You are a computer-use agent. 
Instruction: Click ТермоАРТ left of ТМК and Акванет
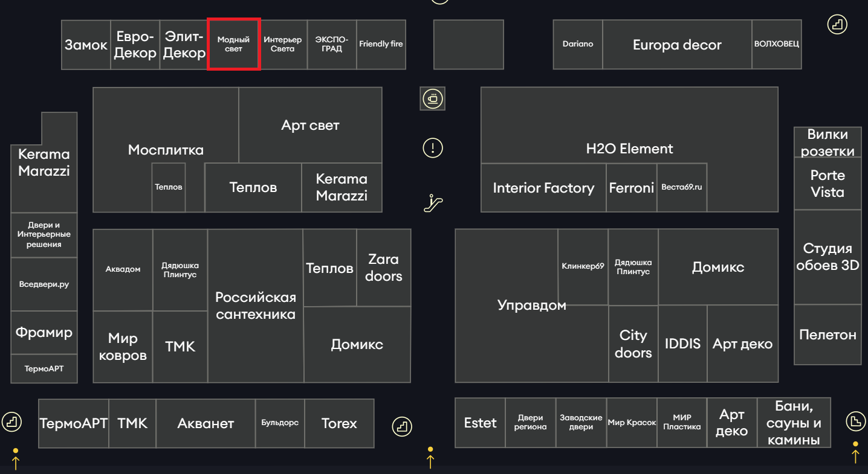tap(74, 423)
